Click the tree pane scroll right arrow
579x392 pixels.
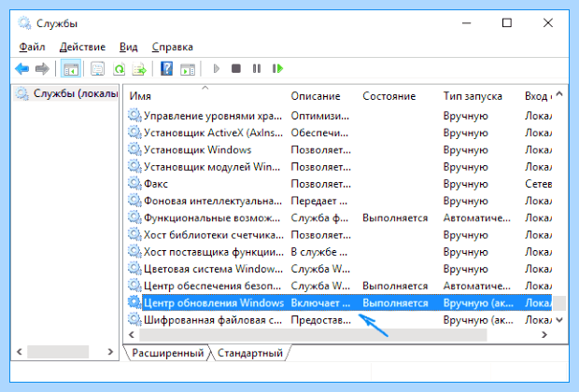coord(110,352)
